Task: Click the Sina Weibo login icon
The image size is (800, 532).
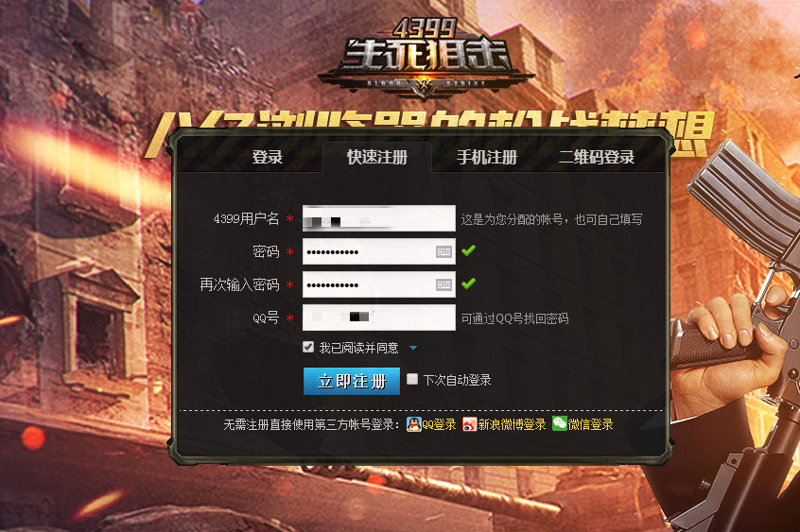Action: click(x=469, y=424)
